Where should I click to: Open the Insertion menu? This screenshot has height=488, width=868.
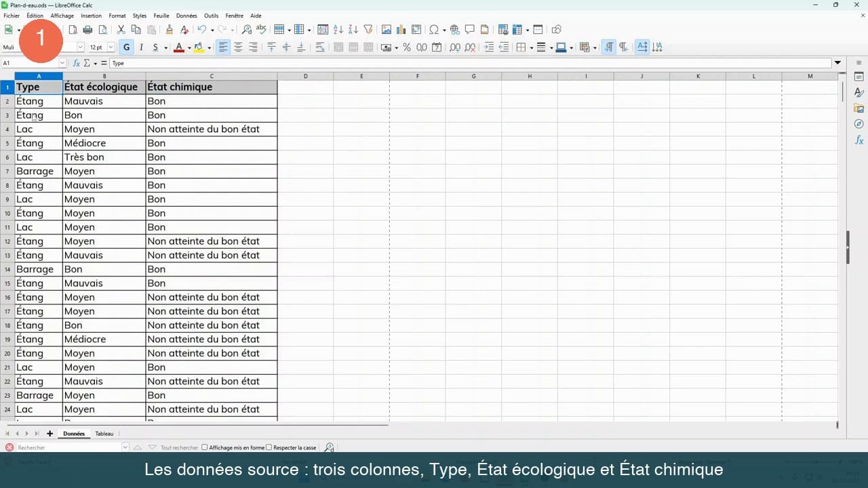pos(91,16)
